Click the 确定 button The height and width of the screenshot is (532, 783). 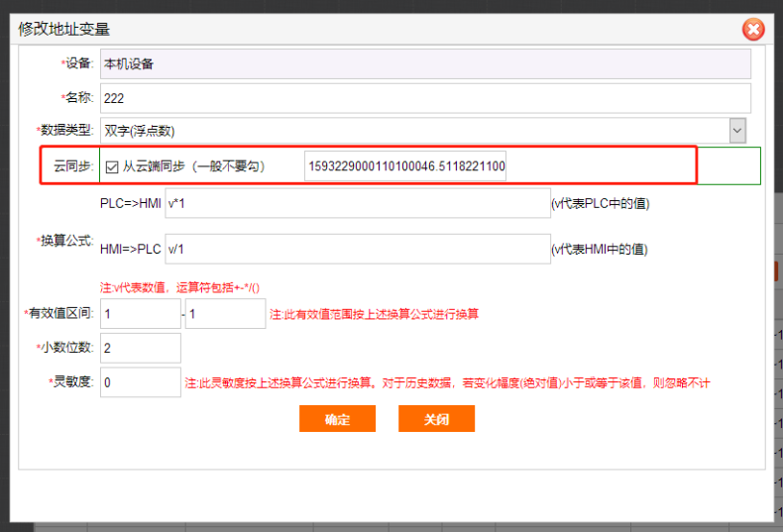pyautogui.click(x=337, y=419)
